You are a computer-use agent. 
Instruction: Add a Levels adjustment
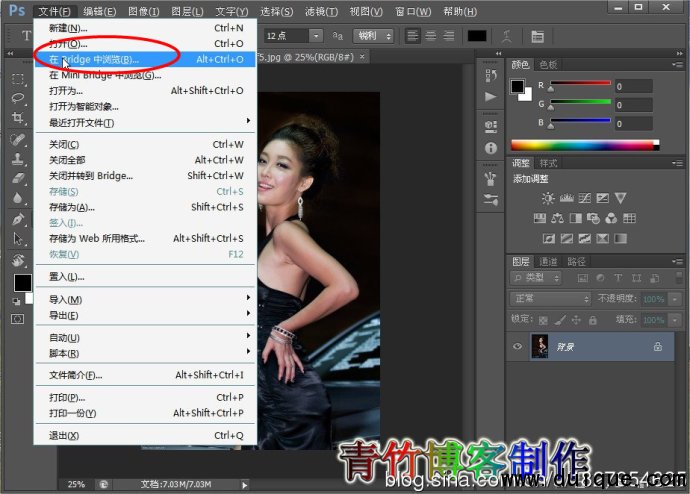[x=566, y=198]
